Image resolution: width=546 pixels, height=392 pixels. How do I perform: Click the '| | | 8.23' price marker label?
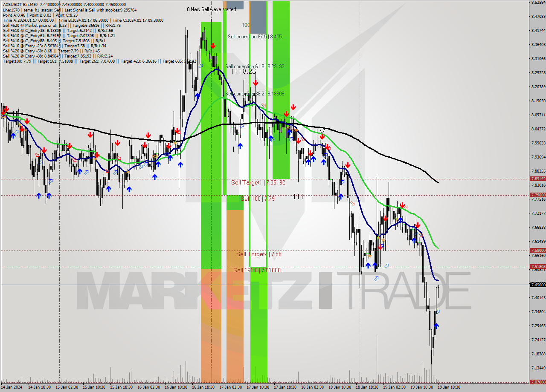pos(244,72)
